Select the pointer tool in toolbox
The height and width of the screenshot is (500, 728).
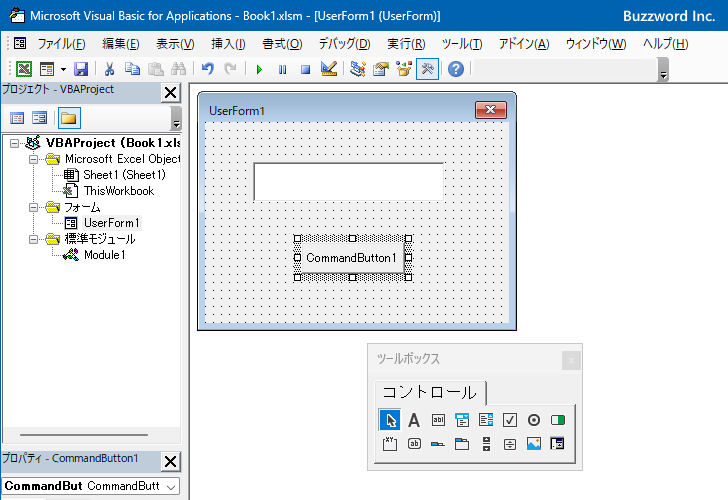pyautogui.click(x=390, y=420)
